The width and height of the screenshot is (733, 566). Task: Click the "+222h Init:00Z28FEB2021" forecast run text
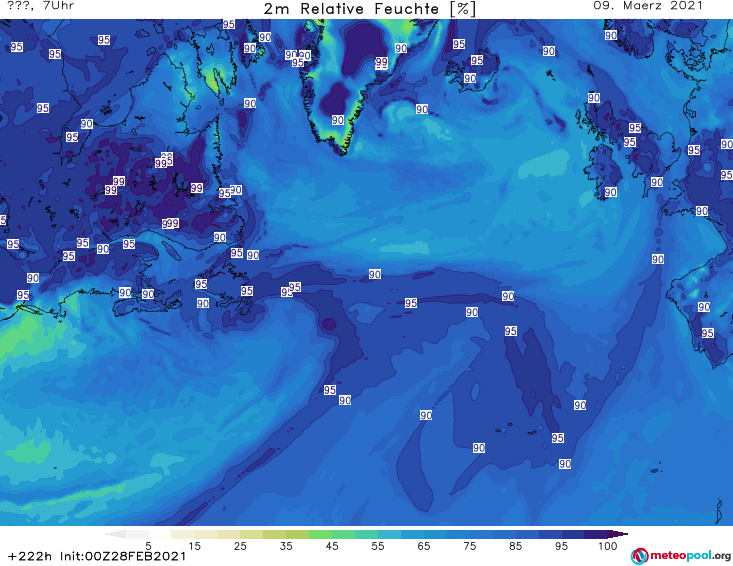(x=97, y=556)
